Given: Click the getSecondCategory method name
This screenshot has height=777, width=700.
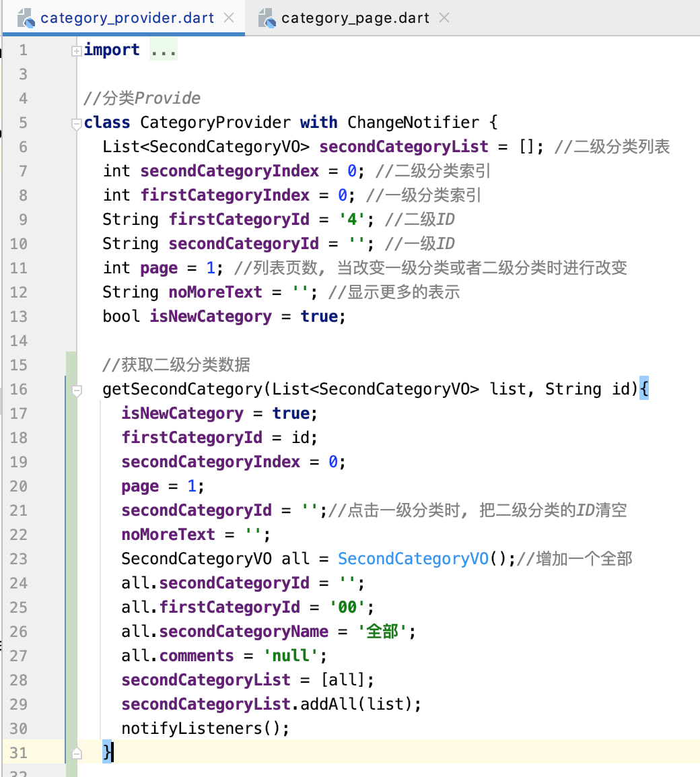Looking at the screenshot, I should point(182,389).
